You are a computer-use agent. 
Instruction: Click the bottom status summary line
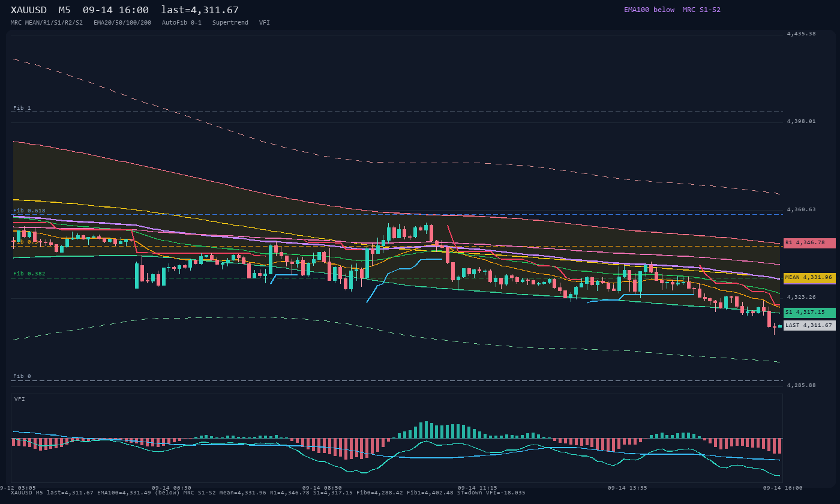[x=268, y=493]
